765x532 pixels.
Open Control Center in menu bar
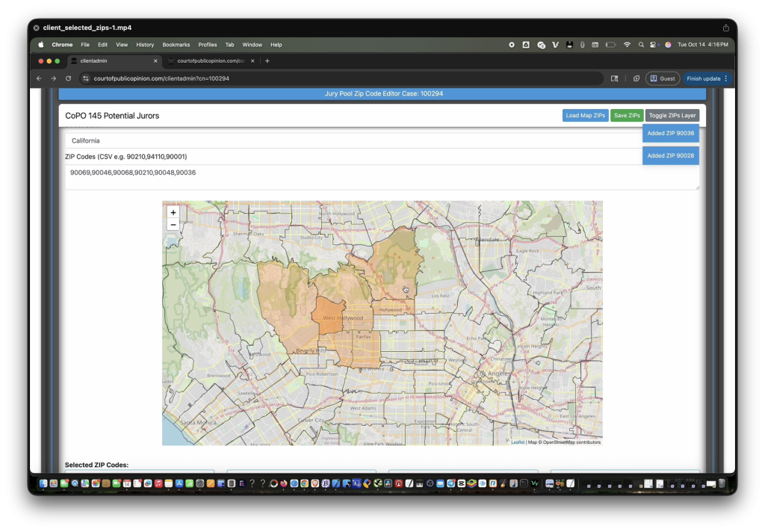[654, 44]
